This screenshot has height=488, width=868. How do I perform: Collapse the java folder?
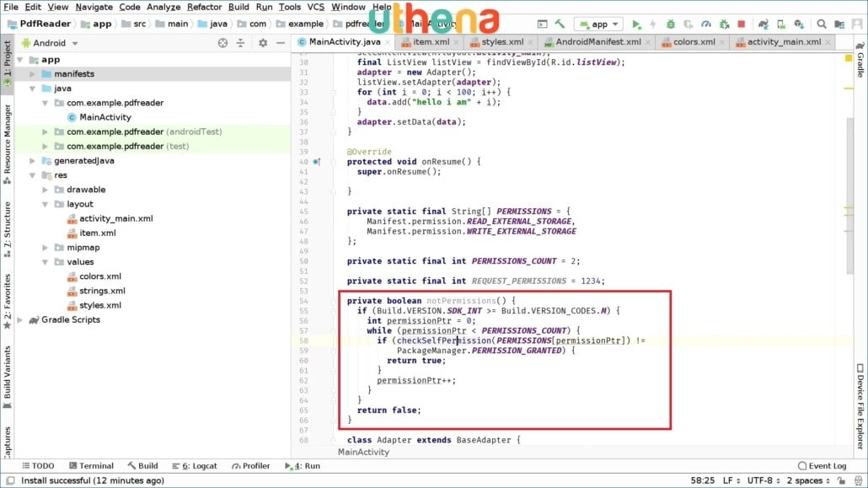[32, 88]
